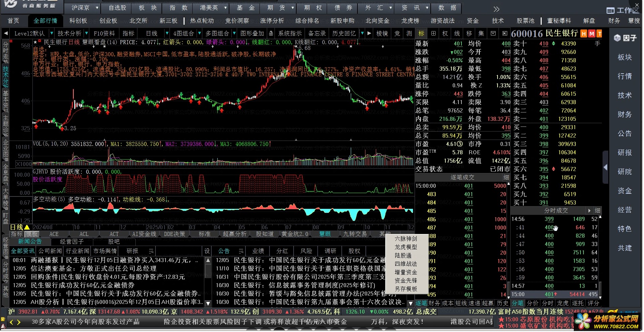This screenshot has height=332, width=644.
Task: Click the search icon beside 公告 tab
Action: point(241,251)
